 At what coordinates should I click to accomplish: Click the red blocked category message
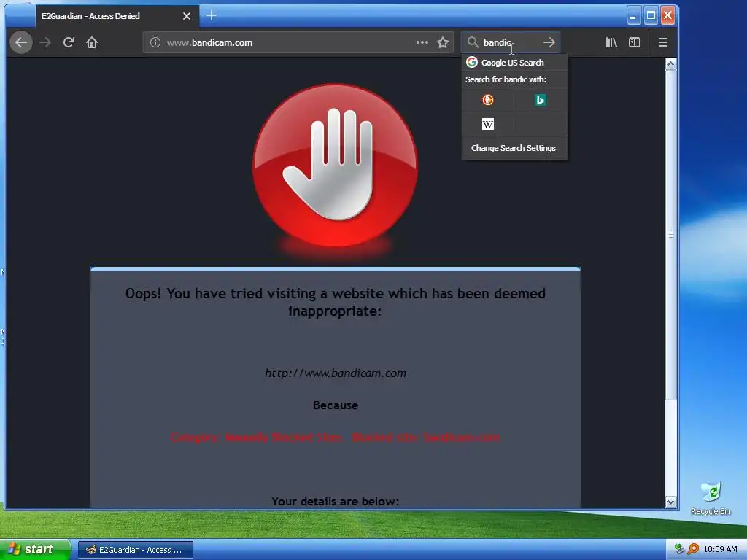(x=336, y=437)
